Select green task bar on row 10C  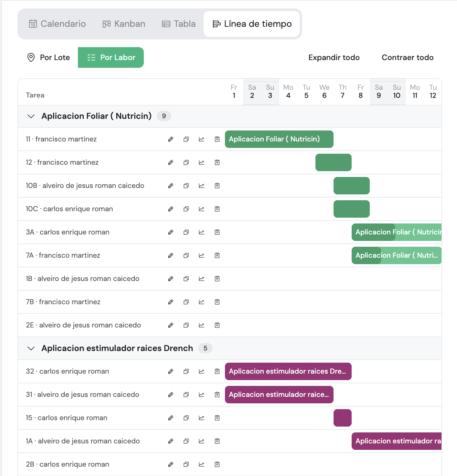point(352,209)
